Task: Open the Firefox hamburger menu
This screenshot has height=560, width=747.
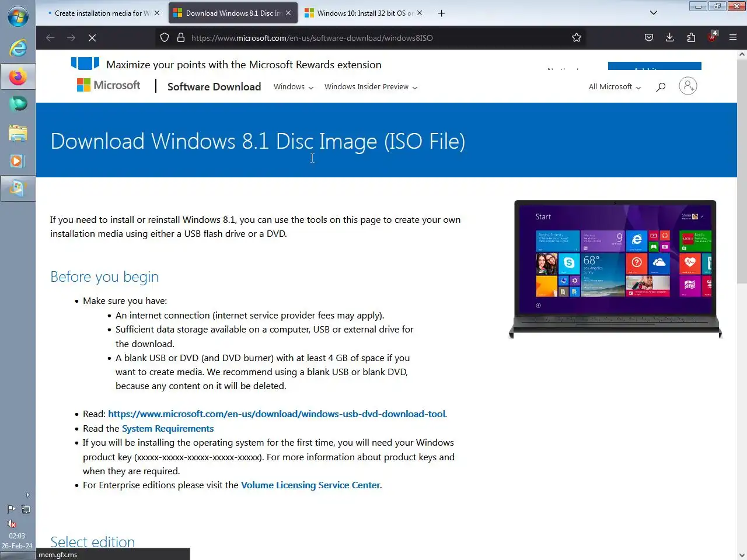Action: tap(733, 38)
